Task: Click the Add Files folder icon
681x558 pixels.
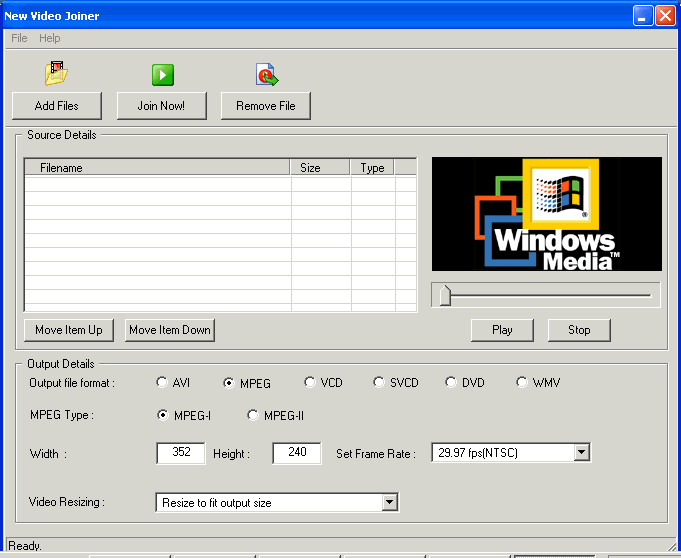Action: [x=56, y=73]
